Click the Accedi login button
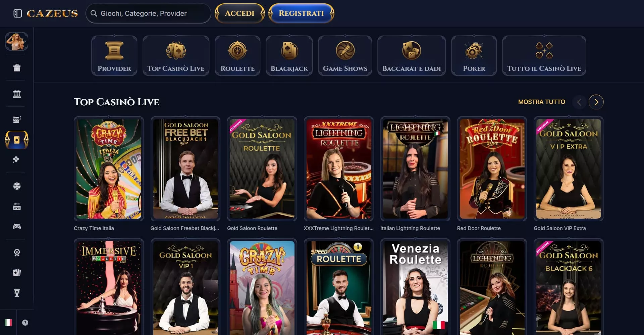644x335 pixels. 239,13
